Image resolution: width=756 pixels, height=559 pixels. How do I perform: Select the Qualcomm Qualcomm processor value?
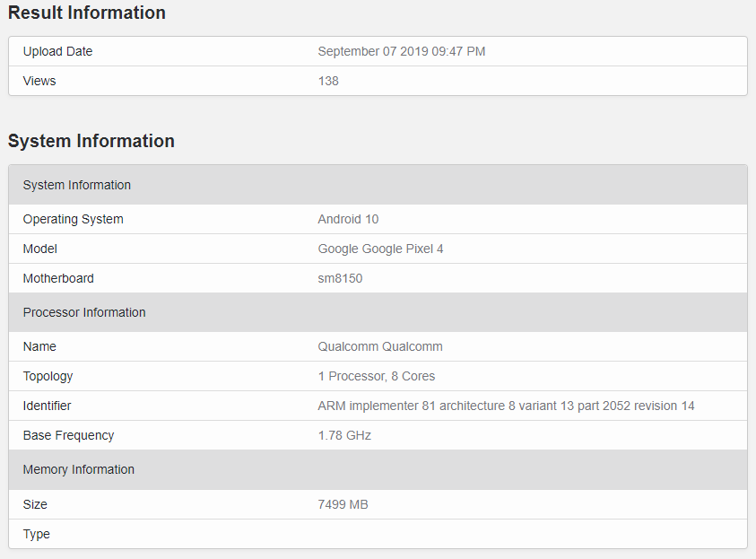(x=380, y=346)
